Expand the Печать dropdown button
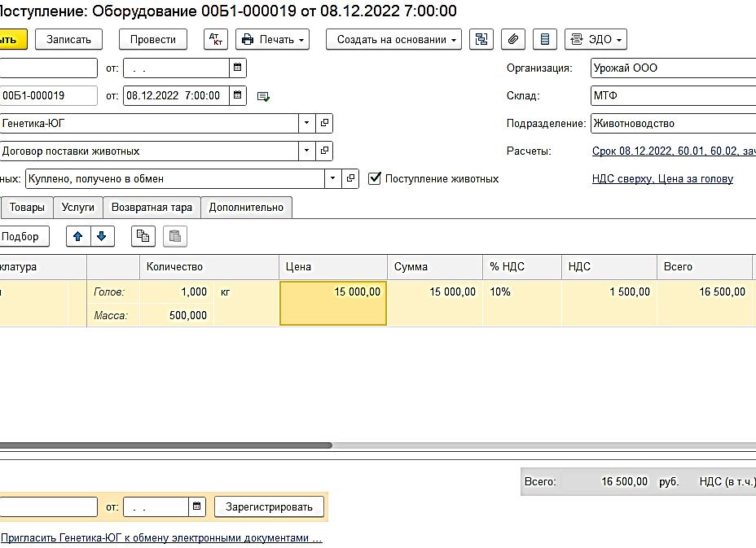Screen dimensions: 756x548 272,40
